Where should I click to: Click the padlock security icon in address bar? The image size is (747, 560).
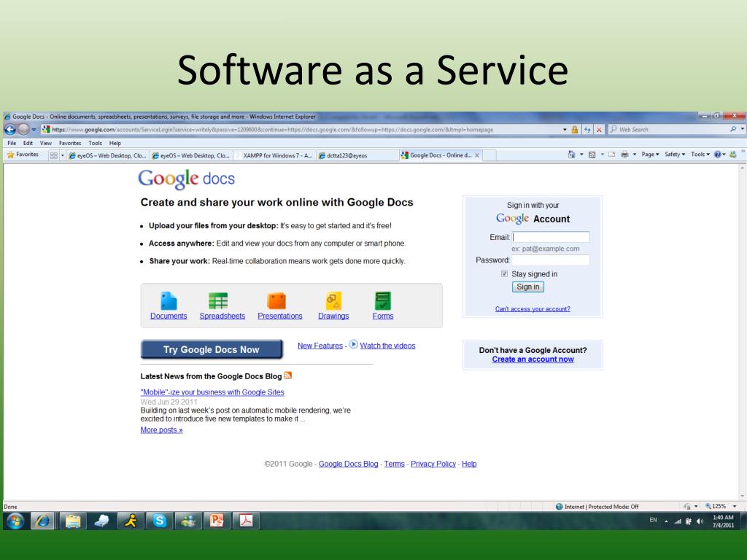click(x=575, y=130)
